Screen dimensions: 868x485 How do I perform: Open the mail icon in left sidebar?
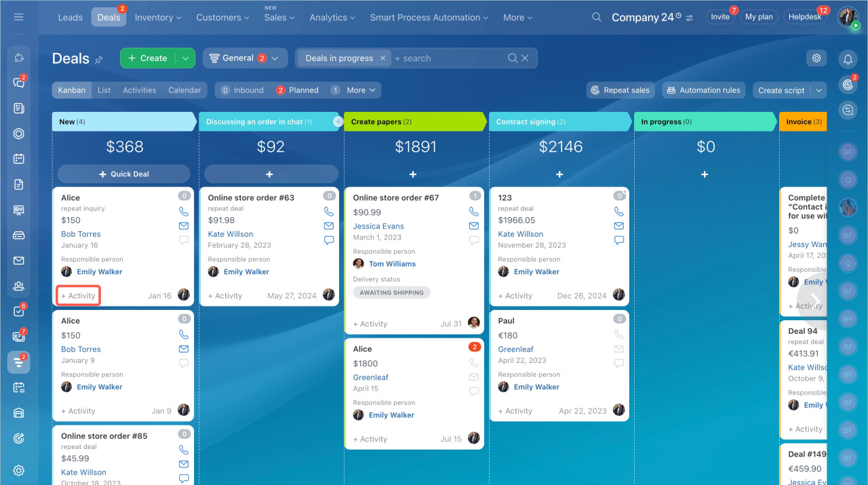coord(19,260)
